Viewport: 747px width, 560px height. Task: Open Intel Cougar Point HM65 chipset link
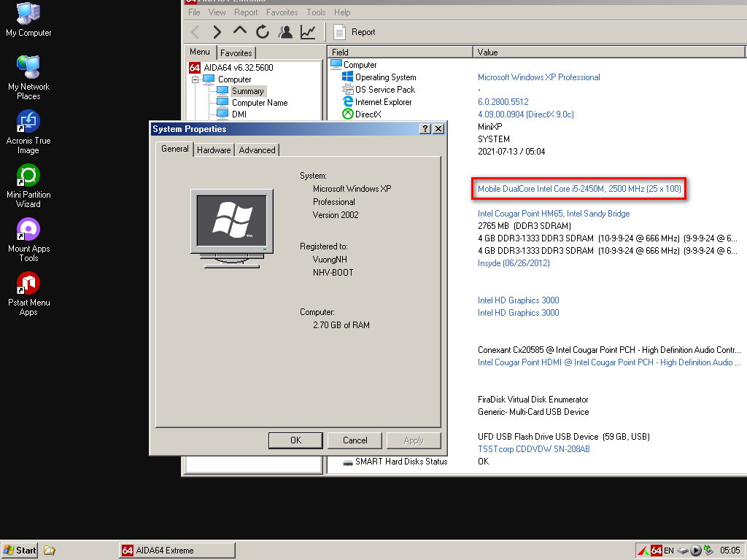pos(554,214)
